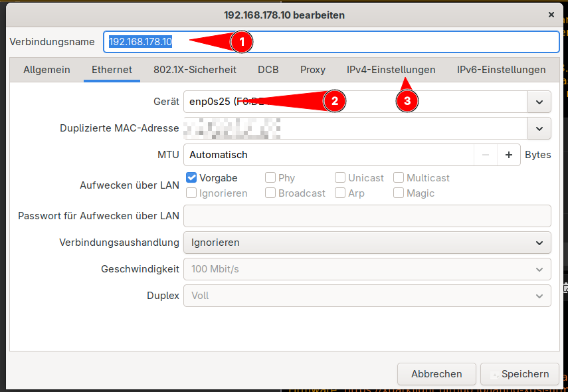This screenshot has width=568, height=392.
Task: Enable the Arp wake option
Action: coord(340,192)
